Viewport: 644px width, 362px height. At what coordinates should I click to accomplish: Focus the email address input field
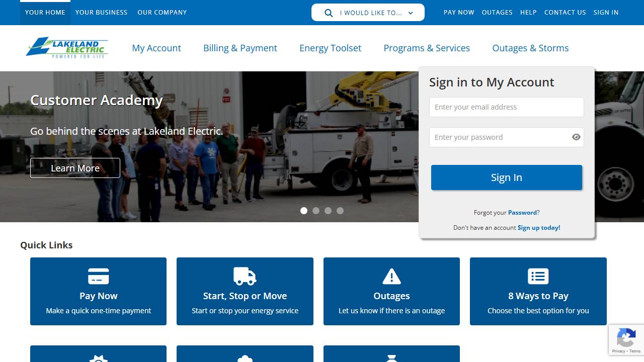[506, 107]
